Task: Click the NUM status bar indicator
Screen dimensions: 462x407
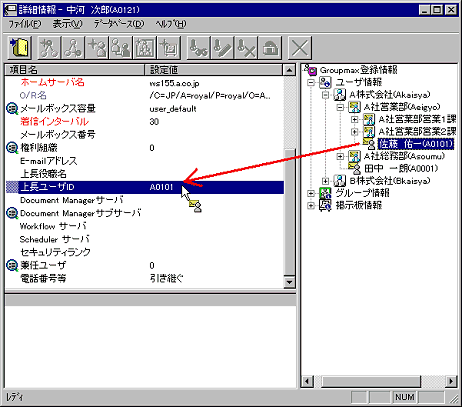Action: click(405, 397)
